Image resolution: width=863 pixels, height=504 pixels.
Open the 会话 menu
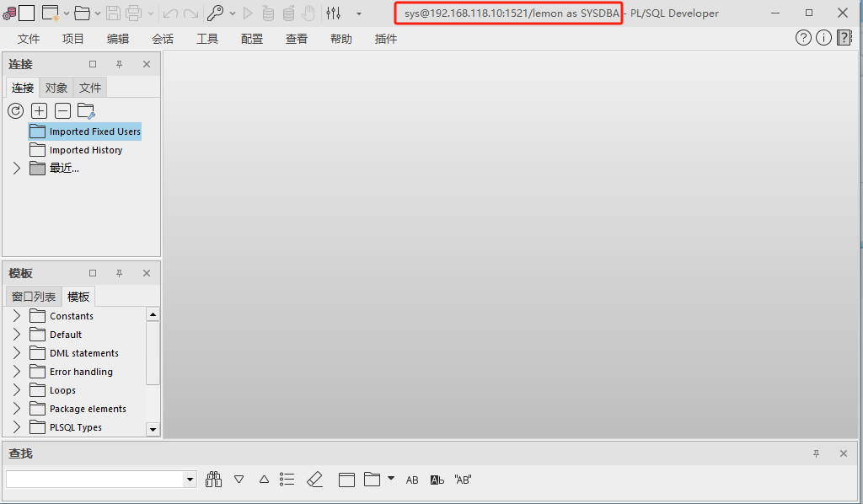pyautogui.click(x=163, y=39)
